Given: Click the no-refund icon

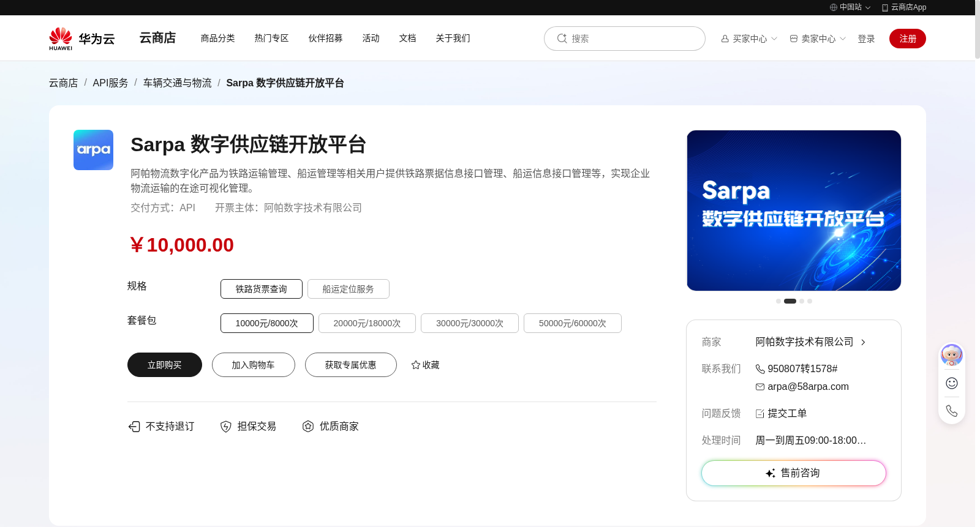Looking at the screenshot, I should pyautogui.click(x=134, y=427).
